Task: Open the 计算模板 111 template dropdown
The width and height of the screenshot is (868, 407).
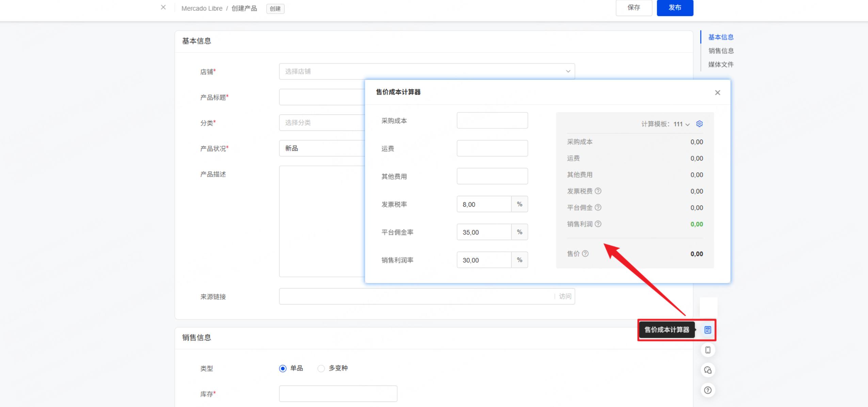Action: (680, 124)
